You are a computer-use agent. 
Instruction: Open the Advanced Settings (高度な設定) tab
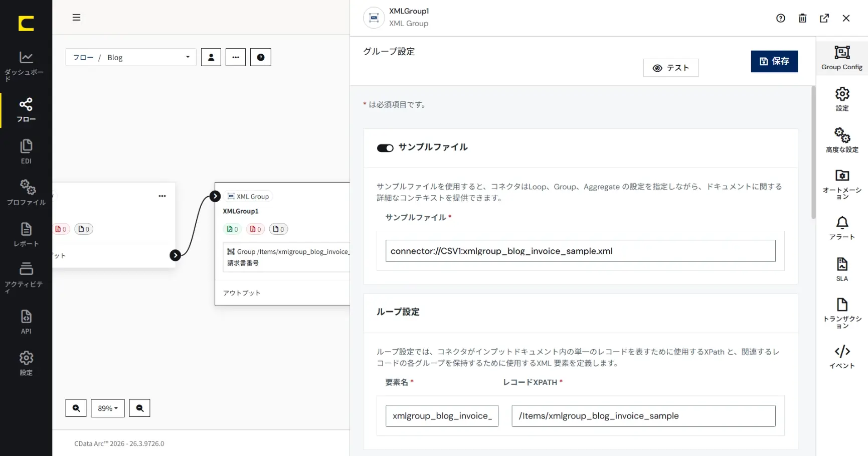(842, 140)
